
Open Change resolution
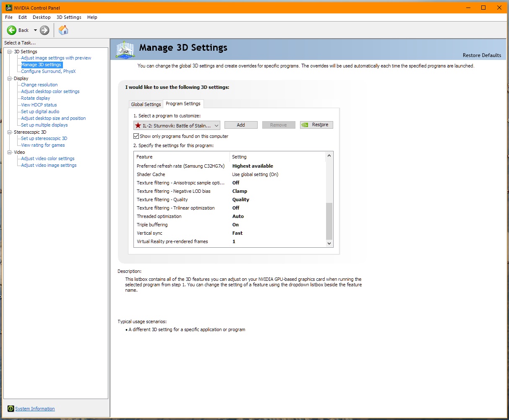39,85
